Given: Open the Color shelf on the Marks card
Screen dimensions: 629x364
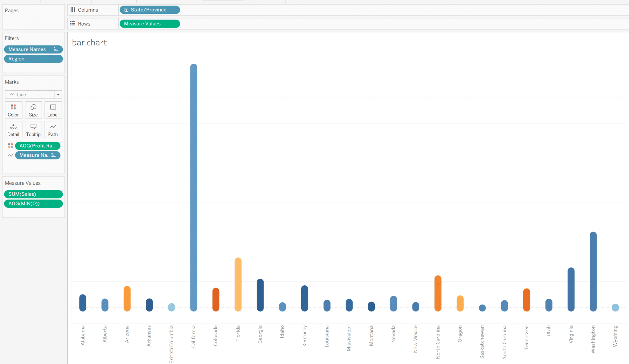Looking at the screenshot, I should pos(14,110).
